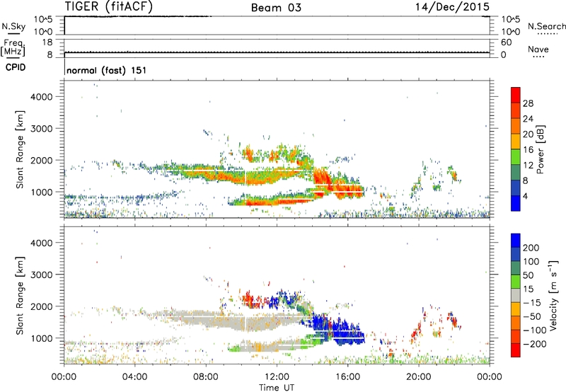Image resolution: width=566 pixels, height=392 pixels.
Task: Pick the red bottom segment of velocity colorbar
Action: (x=516, y=350)
